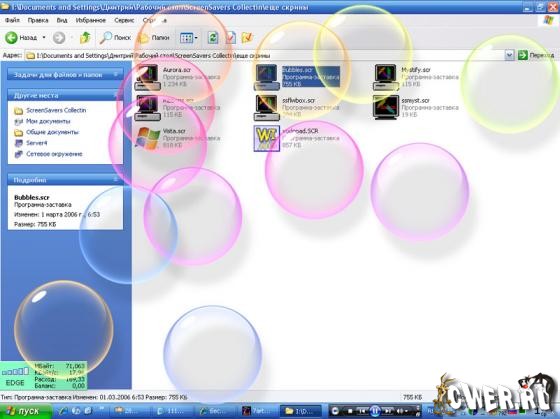Viewport: 560px width, 419px height.
Task: Click the document with red checkmark icon
Action: [230, 38]
